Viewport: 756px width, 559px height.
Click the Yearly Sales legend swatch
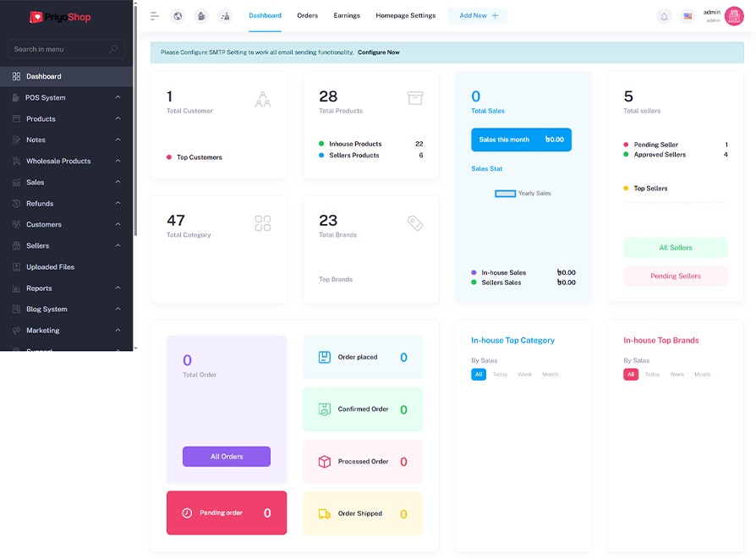tap(505, 194)
